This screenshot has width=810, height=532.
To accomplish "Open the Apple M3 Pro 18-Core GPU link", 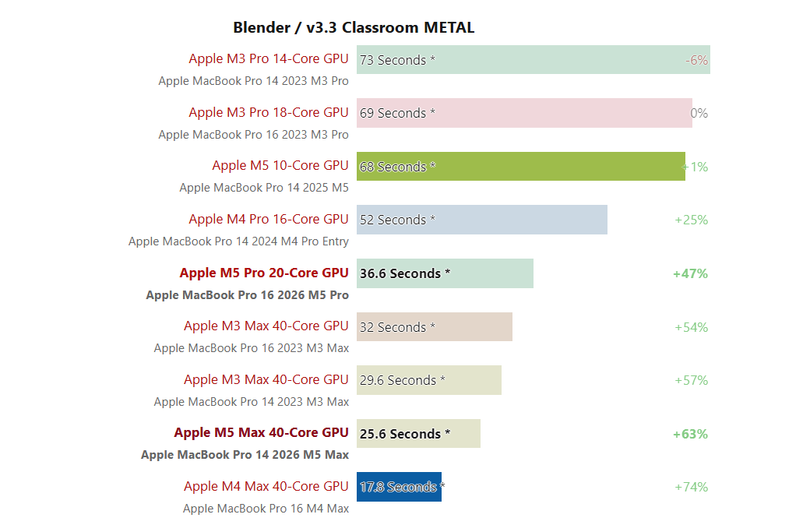I will coord(268,113).
